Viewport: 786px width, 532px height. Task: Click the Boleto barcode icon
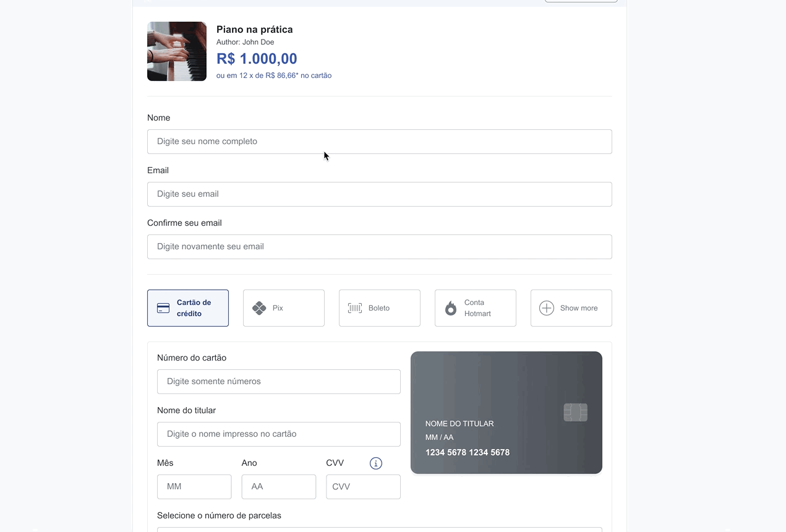pos(355,308)
